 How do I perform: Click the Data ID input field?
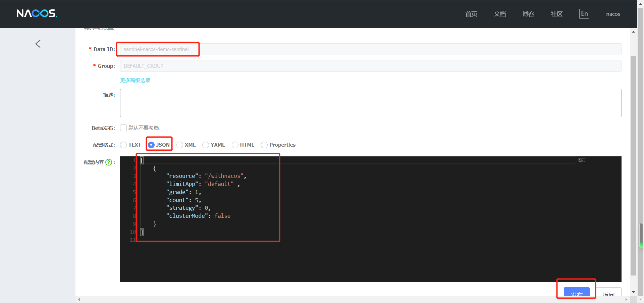(371, 49)
